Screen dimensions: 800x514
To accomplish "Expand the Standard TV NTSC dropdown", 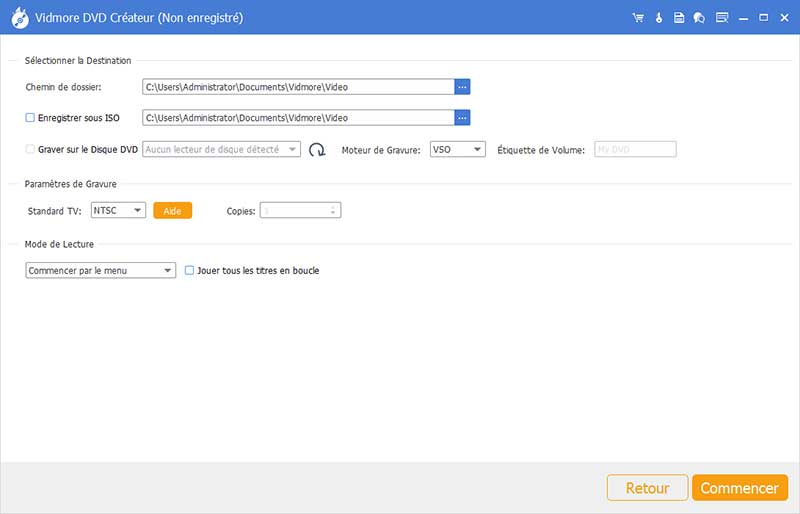I will pos(118,210).
